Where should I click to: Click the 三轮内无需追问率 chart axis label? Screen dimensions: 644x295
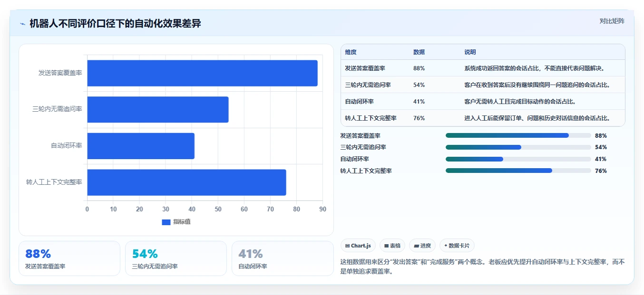pyautogui.click(x=58, y=109)
